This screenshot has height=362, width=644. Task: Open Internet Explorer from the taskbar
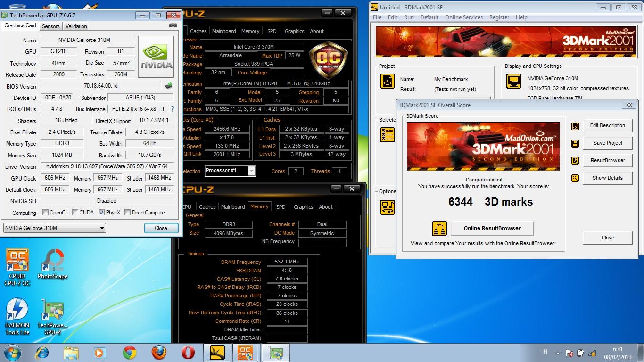click(x=42, y=353)
